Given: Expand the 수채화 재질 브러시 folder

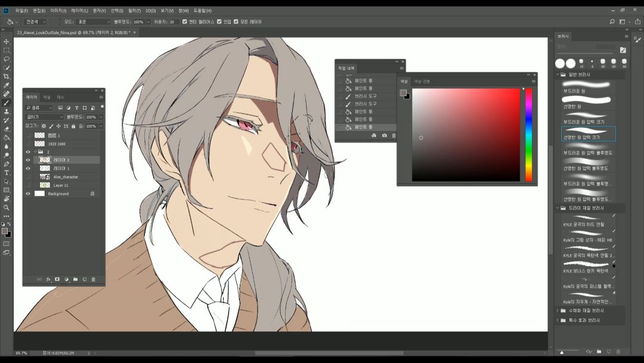Looking at the screenshot, I should pyautogui.click(x=558, y=310).
